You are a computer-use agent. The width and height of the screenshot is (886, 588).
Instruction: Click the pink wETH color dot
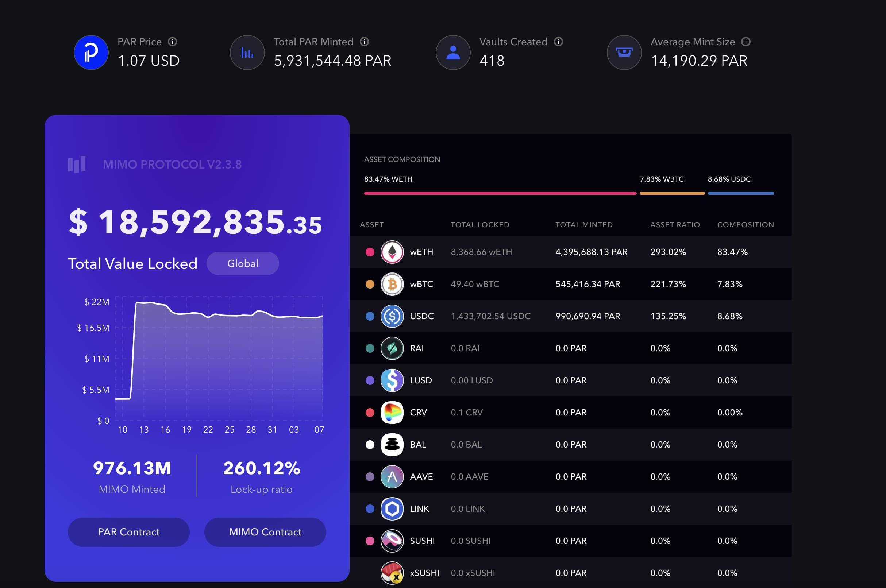(370, 252)
